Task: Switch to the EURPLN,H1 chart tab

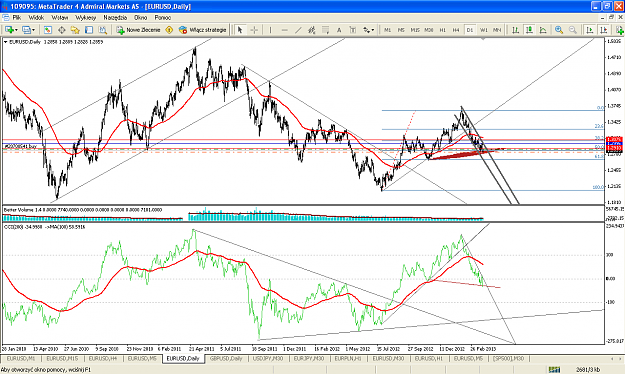Action: point(348,359)
